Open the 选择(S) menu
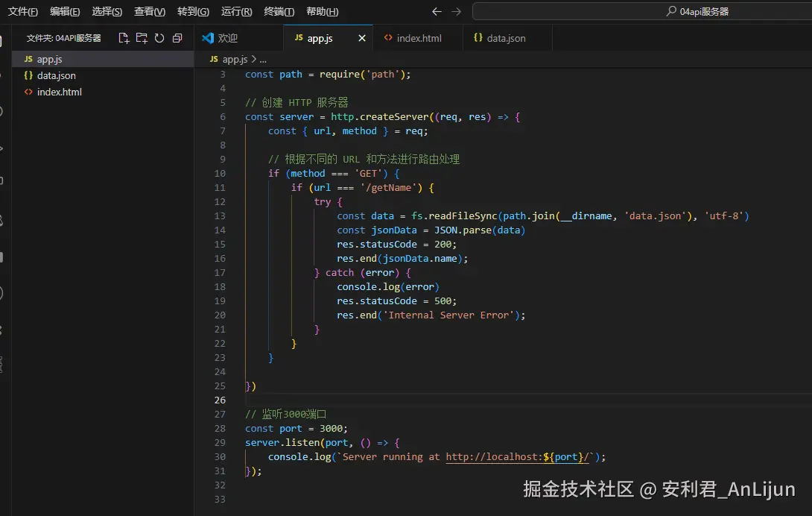This screenshot has height=516, width=812. pyautogui.click(x=107, y=11)
